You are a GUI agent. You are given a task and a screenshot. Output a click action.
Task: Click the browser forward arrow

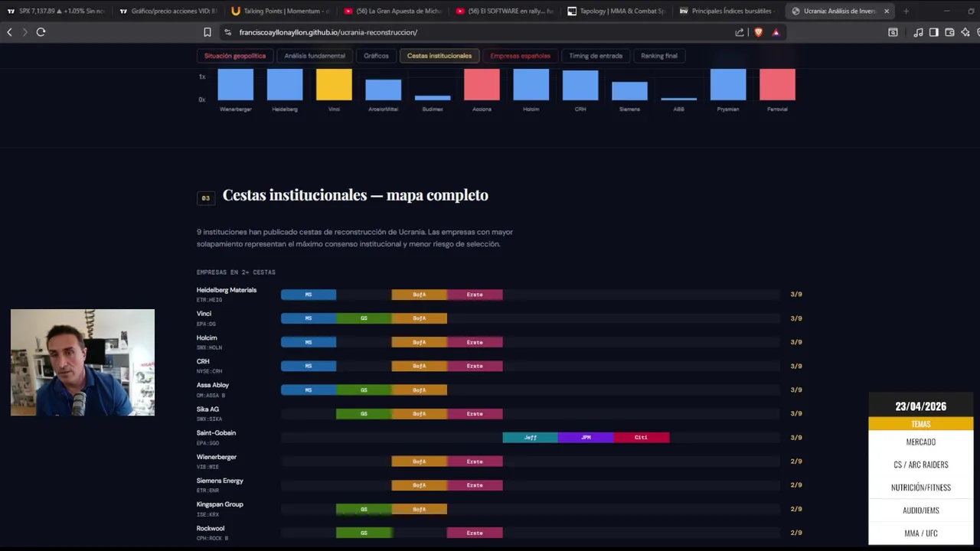(x=24, y=32)
